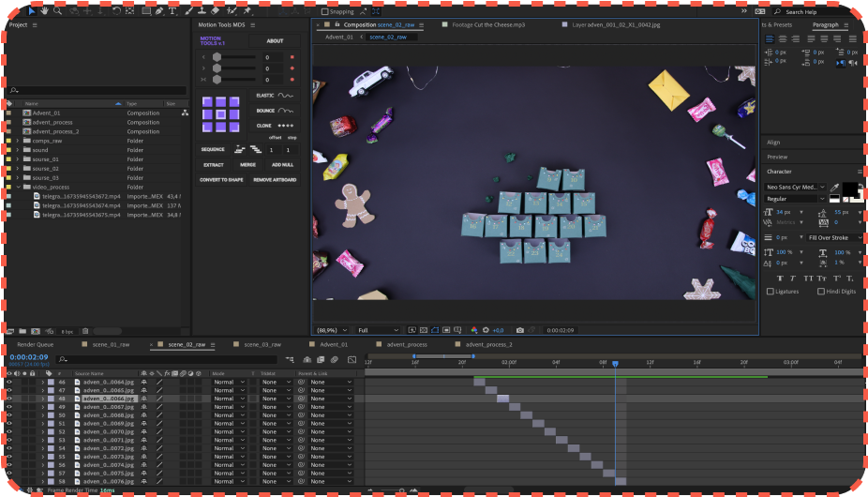
Task: Select the Puppet Pin tool
Action: (247, 10)
